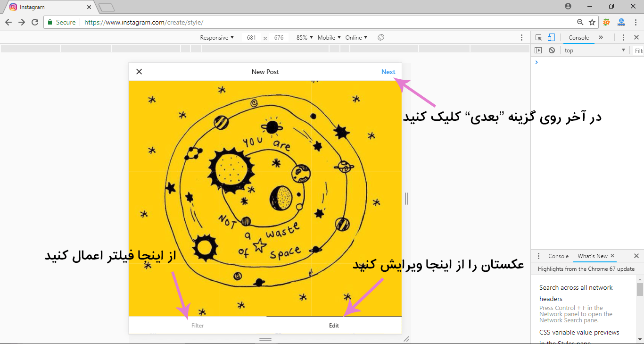Open the Online network throttling dropdown
This screenshot has height=344, width=644.
(x=356, y=38)
